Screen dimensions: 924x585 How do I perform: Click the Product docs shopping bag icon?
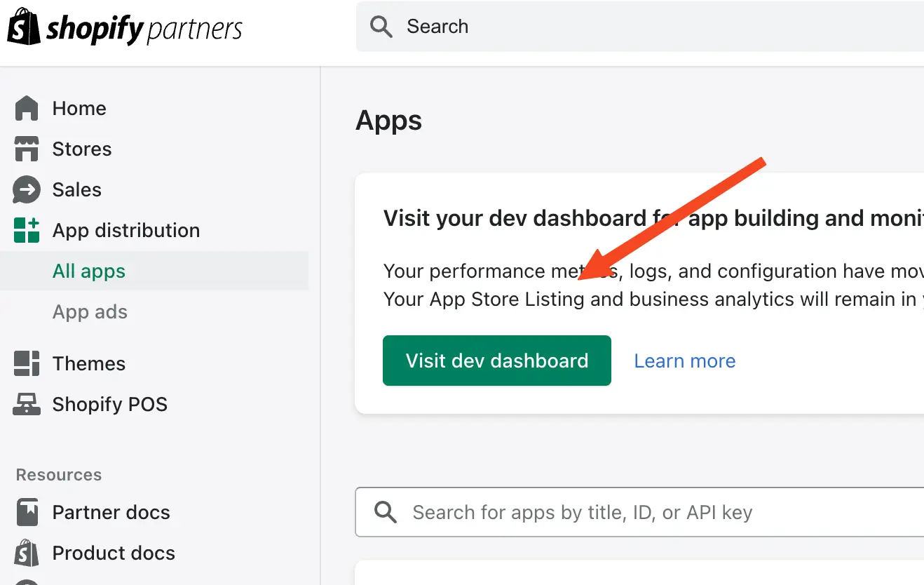pos(26,553)
